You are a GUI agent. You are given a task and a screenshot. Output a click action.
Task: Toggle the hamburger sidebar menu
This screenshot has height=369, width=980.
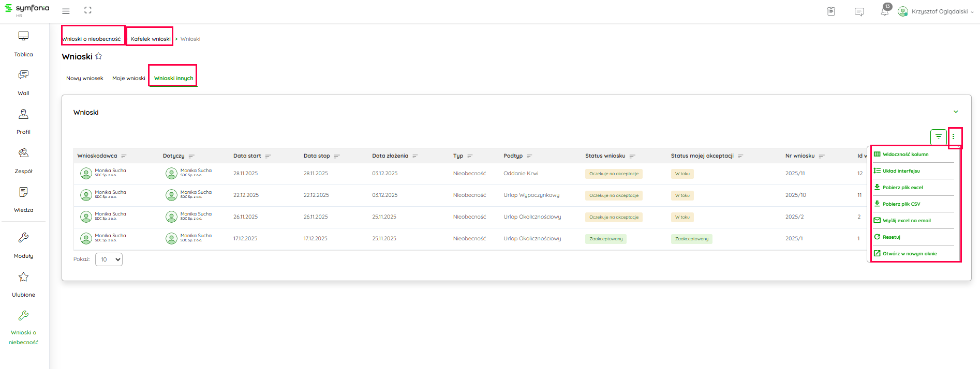66,11
